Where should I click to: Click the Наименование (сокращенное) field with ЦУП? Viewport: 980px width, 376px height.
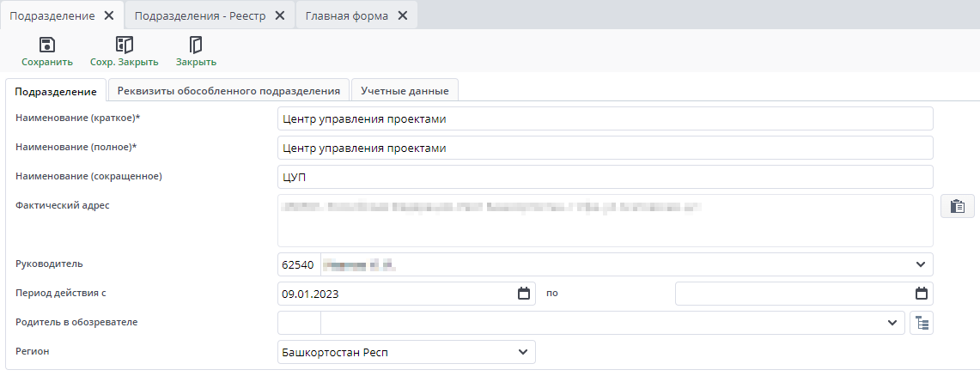[605, 177]
